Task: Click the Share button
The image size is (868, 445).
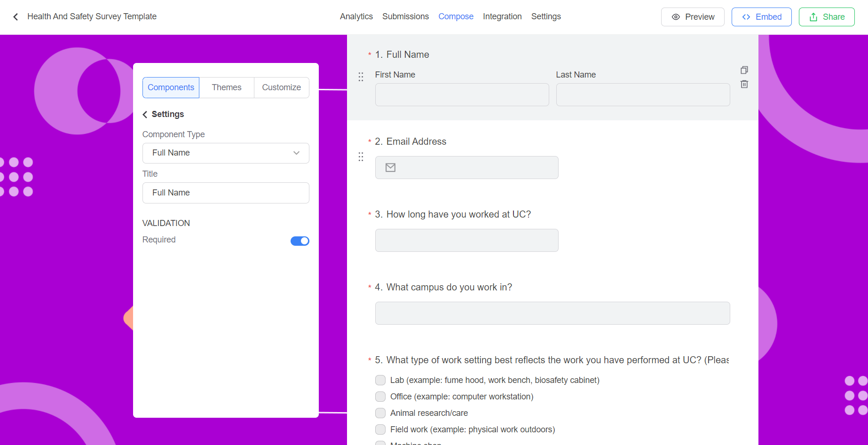Action: pyautogui.click(x=827, y=17)
